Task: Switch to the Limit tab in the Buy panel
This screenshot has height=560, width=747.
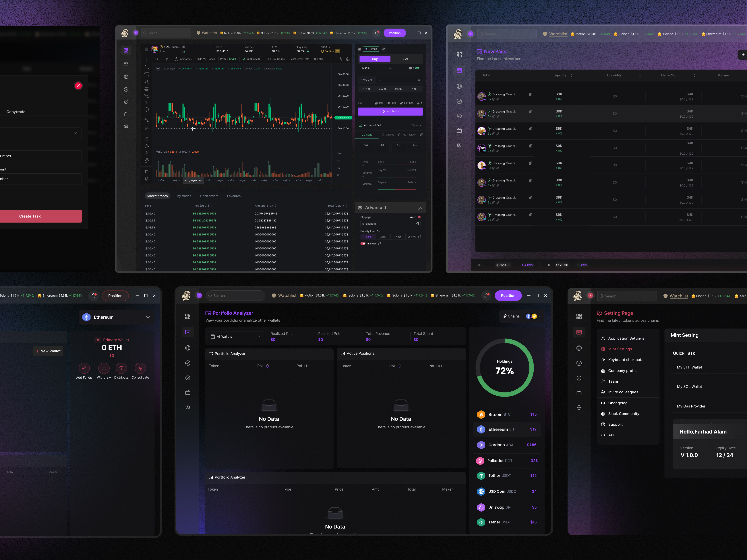Action: click(x=389, y=68)
